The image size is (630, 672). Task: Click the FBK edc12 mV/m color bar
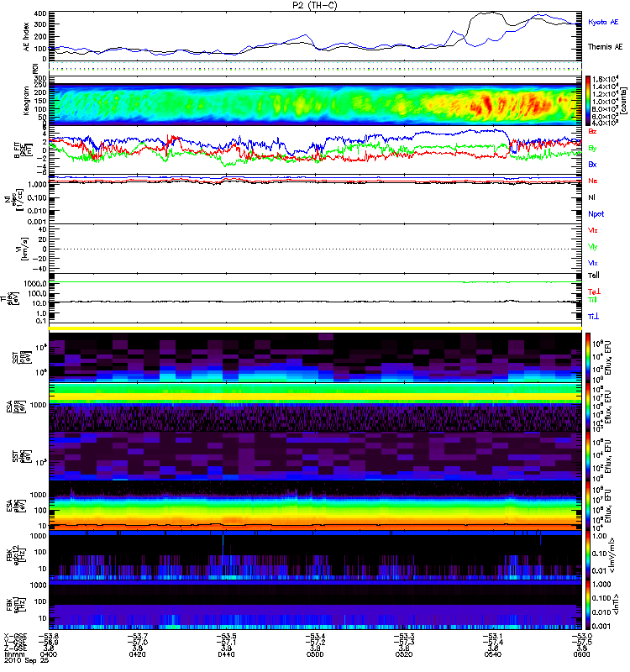pos(587,554)
